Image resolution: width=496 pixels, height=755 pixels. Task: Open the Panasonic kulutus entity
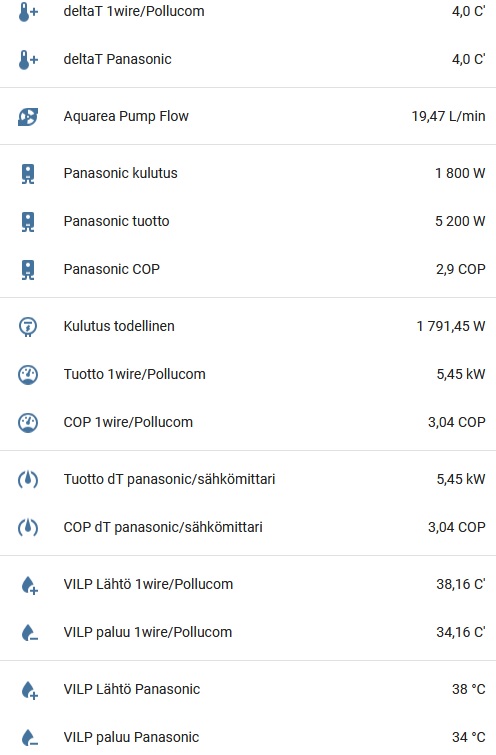pyautogui.click(x=248, y=173)
